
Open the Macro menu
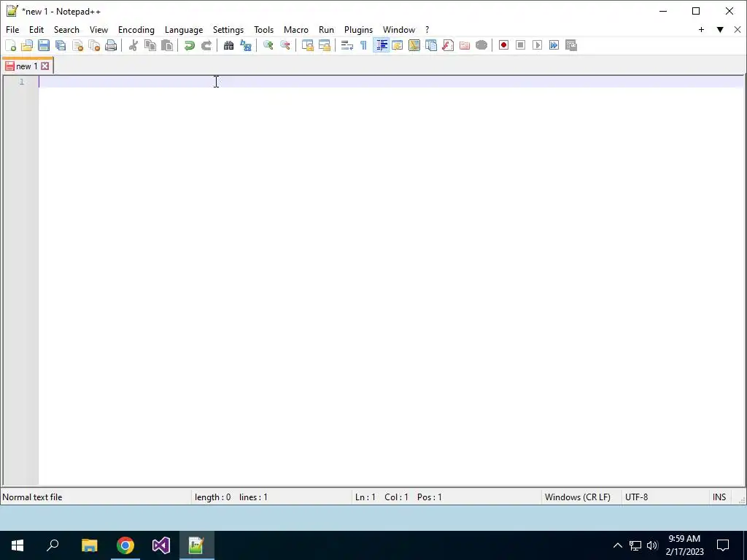tap(296, 29)
